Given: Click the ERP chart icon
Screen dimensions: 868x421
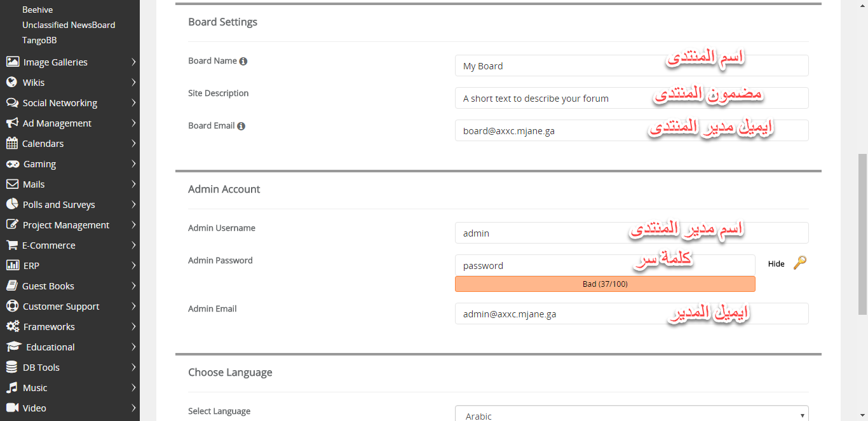Looking at the screenshot, I should click(x=12, y=265).
